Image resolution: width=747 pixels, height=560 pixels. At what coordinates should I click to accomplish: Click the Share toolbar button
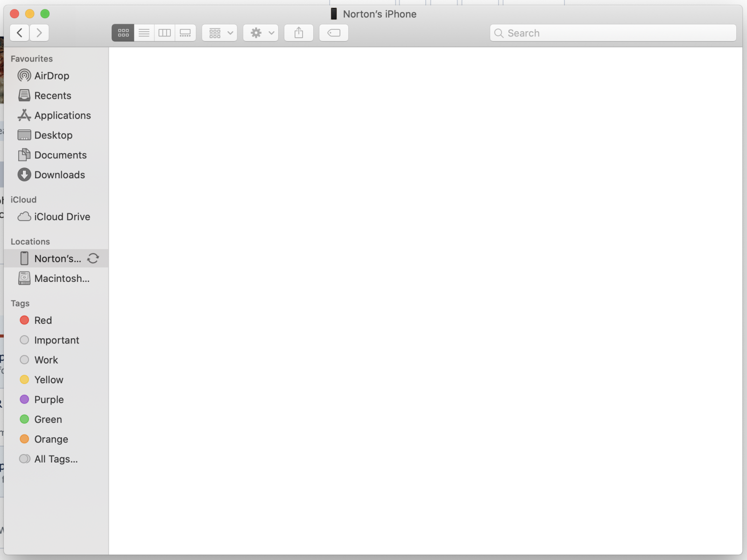(299, 33)
